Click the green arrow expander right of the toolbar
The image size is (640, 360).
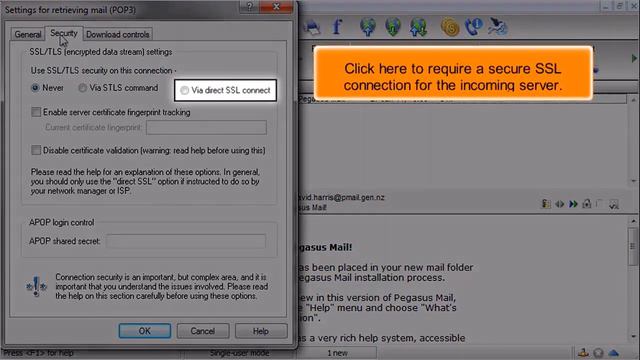click(x=634, y=58)
